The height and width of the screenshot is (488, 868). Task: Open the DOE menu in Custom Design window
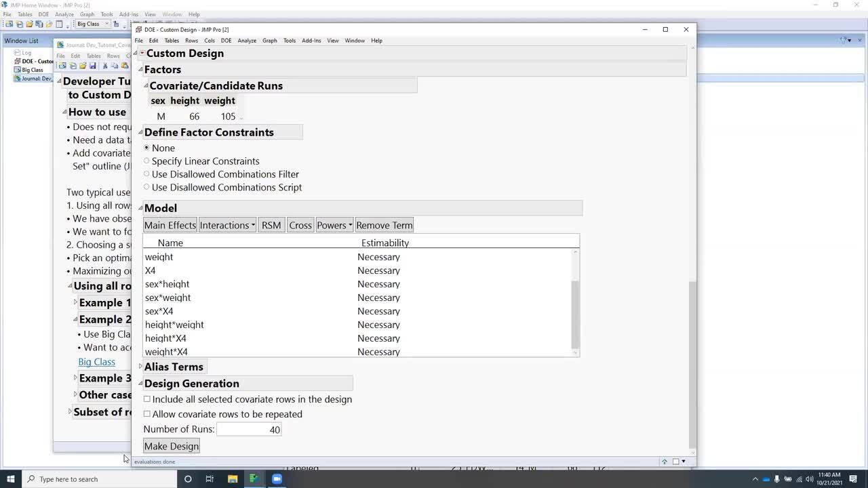pos(226,41)
